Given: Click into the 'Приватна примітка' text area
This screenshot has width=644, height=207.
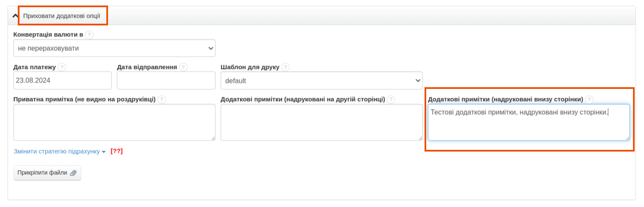Looking at the screenshot, I should coord(114,122).
